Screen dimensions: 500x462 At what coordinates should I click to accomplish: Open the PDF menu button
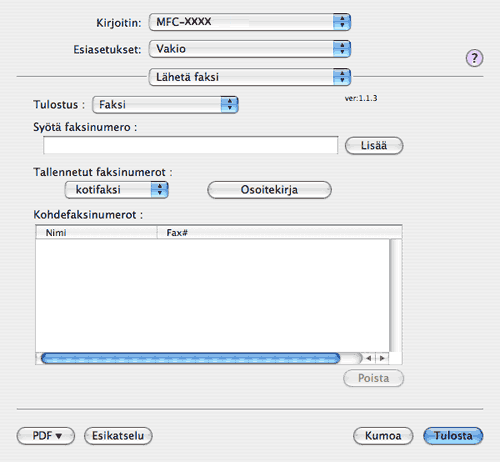point(46,436)
